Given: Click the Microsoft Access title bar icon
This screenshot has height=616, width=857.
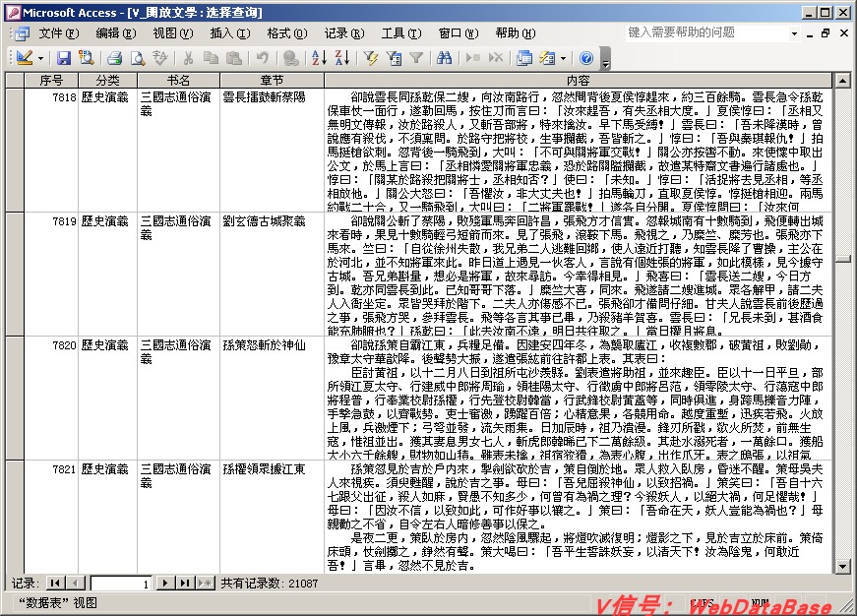Looking at the screenshot, I should [x=14, y=12].
